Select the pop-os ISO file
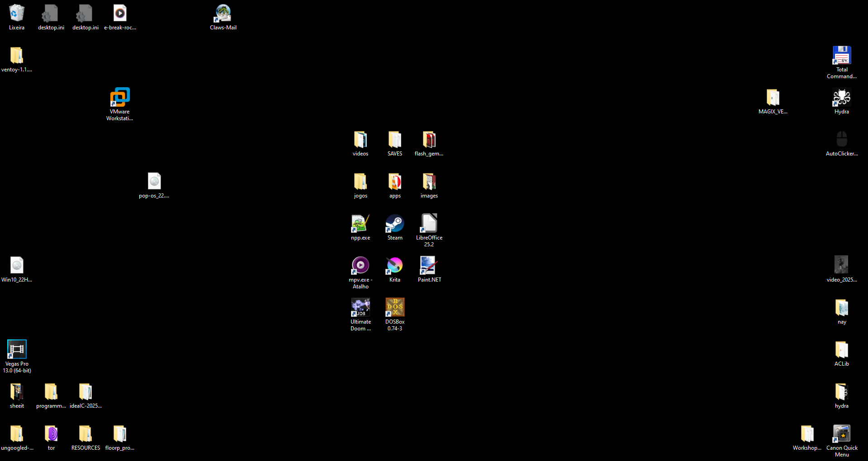868x461 pixels. coord(154,182)
